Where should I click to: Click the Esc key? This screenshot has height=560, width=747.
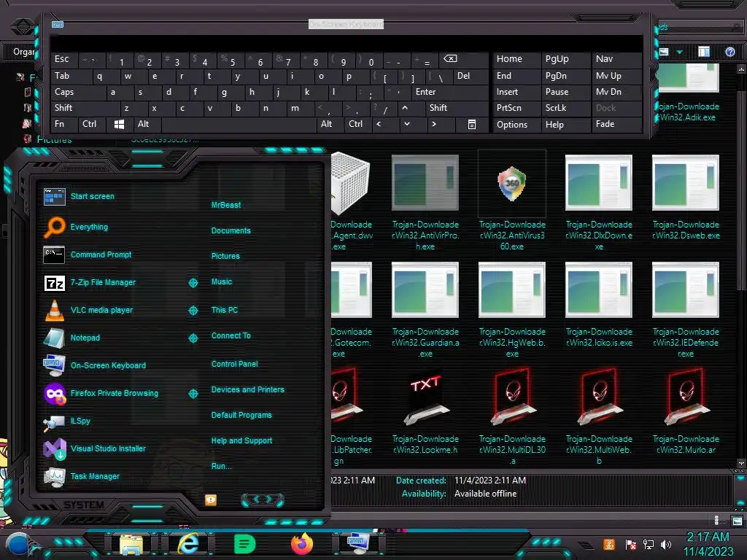point(64,59)
